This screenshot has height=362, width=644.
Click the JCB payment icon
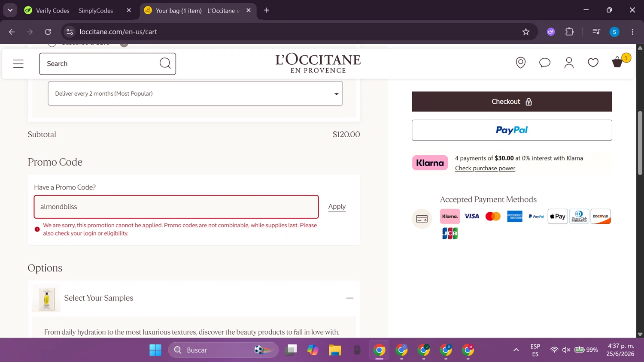[x=450, y=233]
